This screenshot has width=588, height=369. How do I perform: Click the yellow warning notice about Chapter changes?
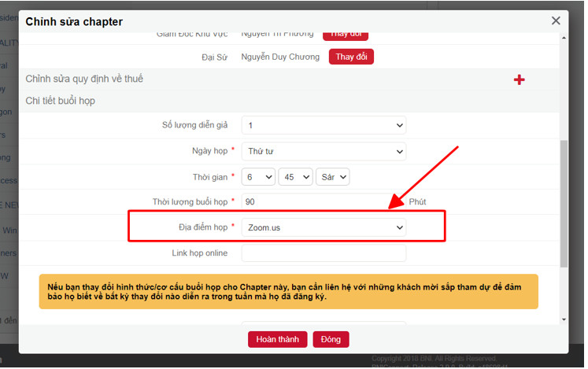[288, 292]
